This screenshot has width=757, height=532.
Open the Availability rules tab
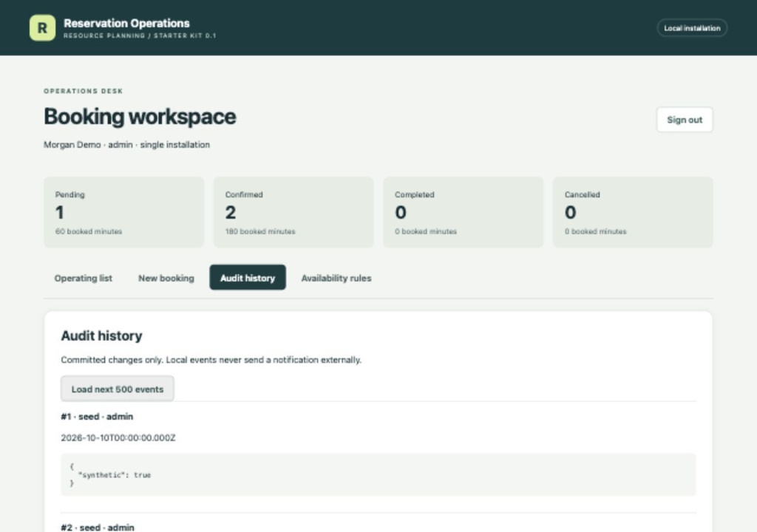click(336, 278)
